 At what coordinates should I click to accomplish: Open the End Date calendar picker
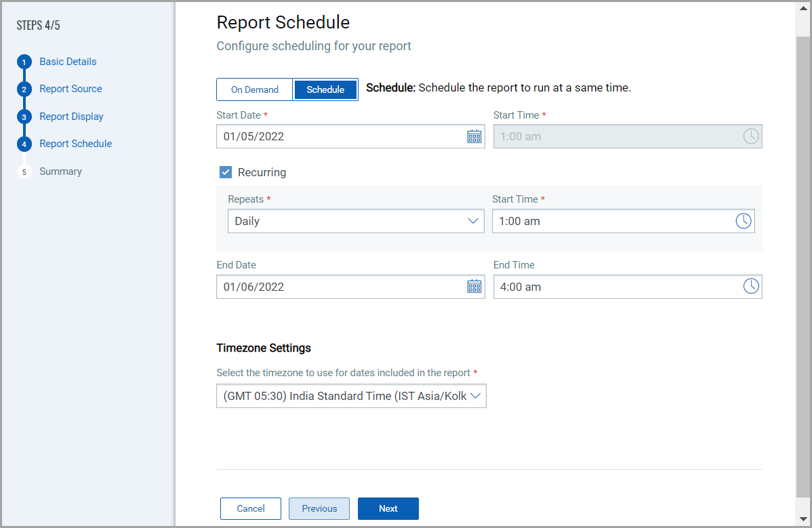pos(474,287)
